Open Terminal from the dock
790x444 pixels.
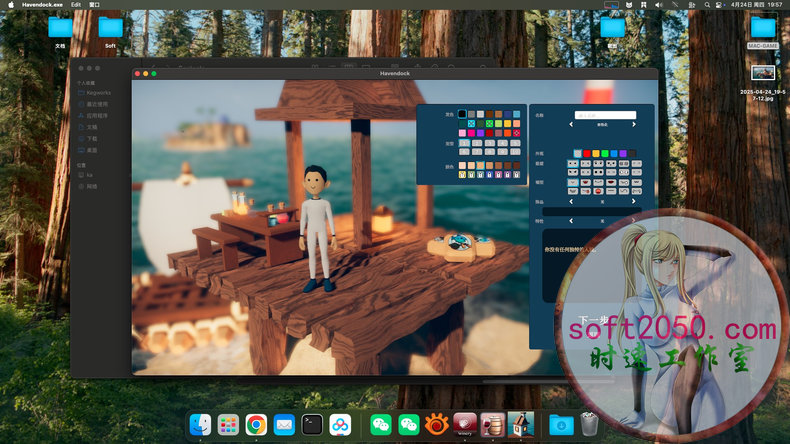point(312,425)
